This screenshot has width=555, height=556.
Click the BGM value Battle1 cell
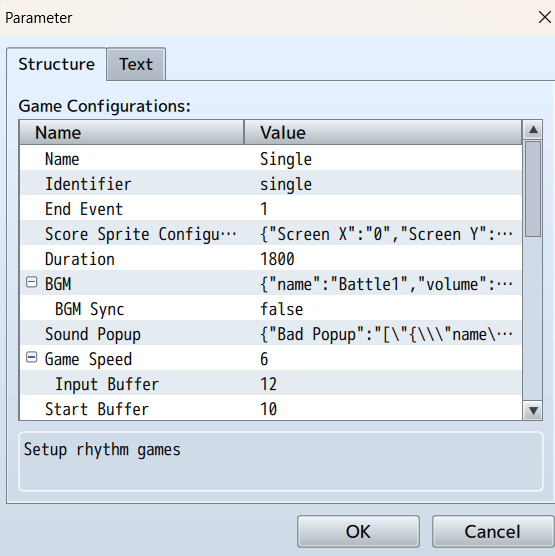[387, 284]
